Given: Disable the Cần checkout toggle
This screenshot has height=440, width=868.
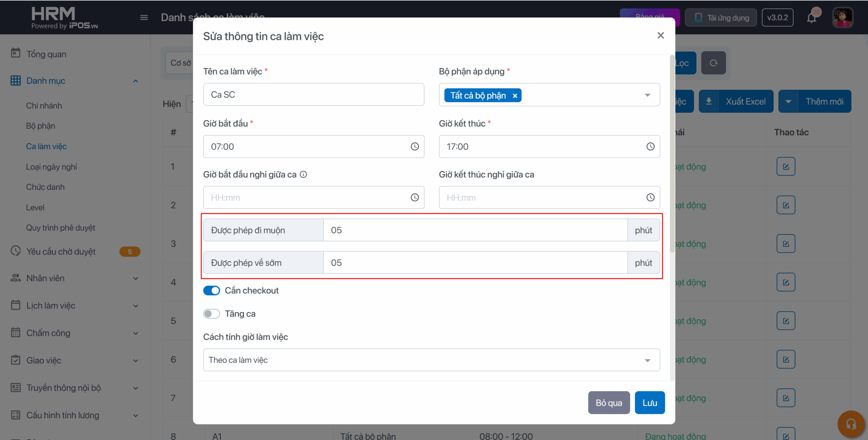Looking at the screenshot, I should (x=212, y=291).
